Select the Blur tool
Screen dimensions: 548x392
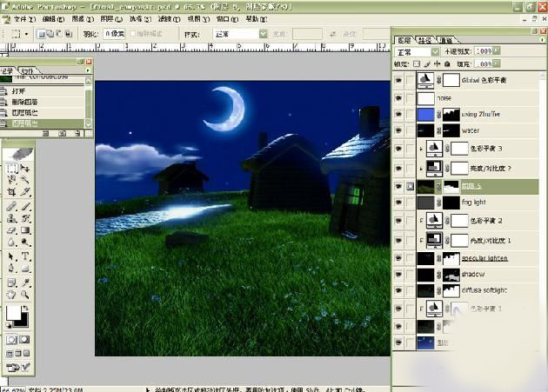(x=11, y=242)
